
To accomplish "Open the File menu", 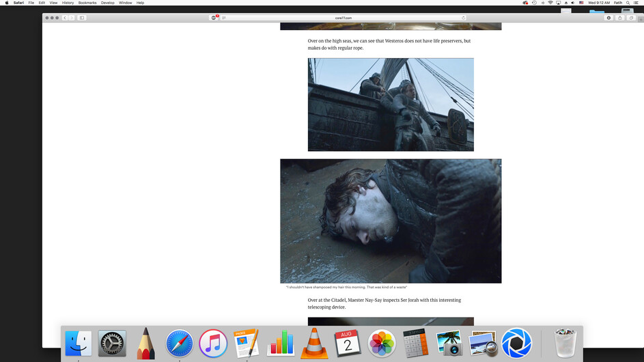I will click(31, 3).
